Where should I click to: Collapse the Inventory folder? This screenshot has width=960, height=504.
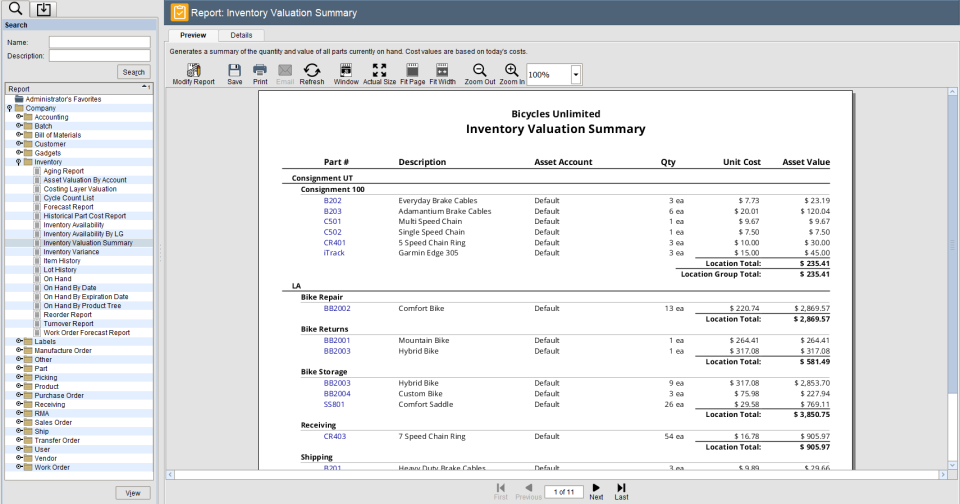[x=18, y=162]
